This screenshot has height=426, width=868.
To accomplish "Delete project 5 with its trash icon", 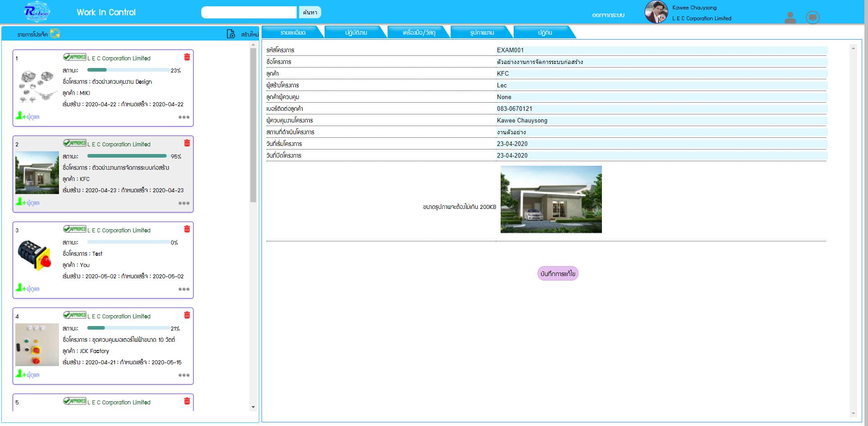I will tap(187, 401).
